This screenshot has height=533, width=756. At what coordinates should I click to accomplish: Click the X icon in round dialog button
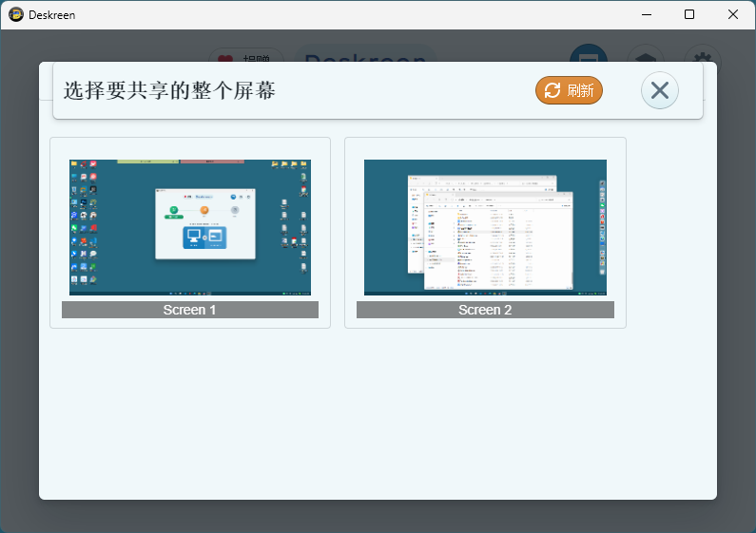[x=659, y=90]
